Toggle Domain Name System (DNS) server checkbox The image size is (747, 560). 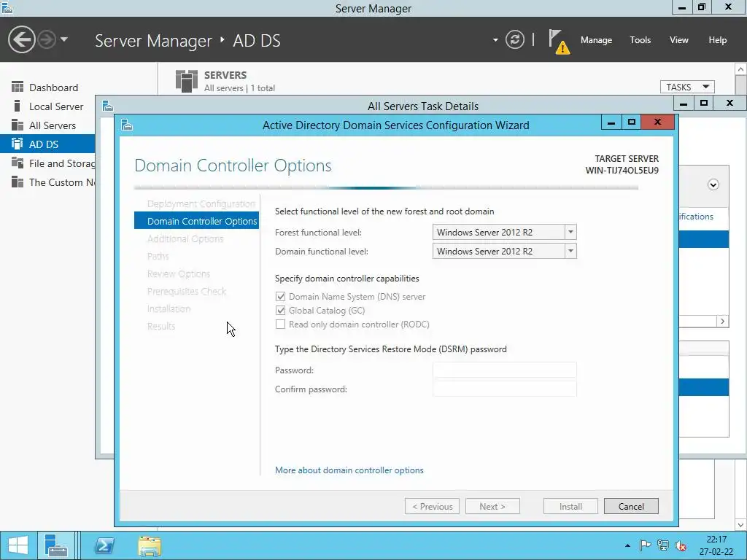point(281,297)
